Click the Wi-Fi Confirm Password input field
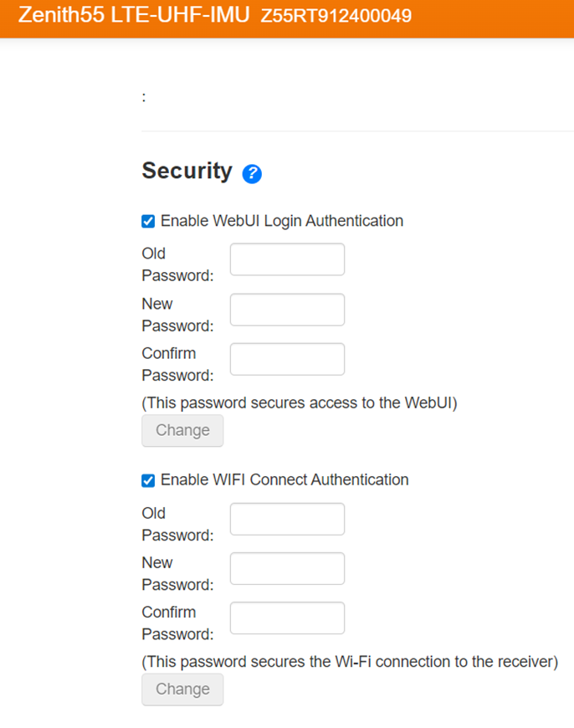 (x=287, y=618)
